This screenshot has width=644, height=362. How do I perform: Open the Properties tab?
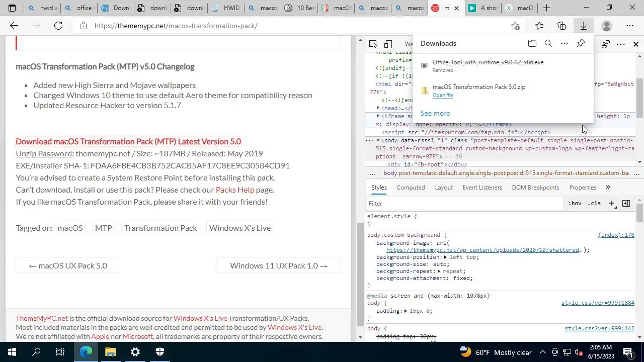583,188
